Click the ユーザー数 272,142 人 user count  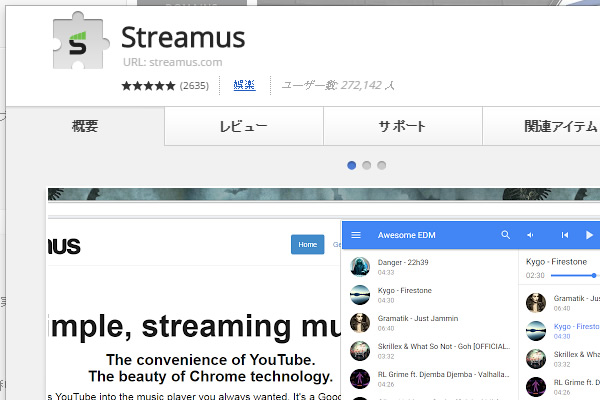pos(338,85)
